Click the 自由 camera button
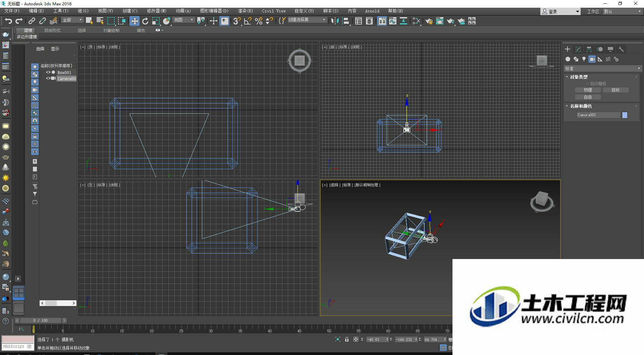This screenshot has width=644, height=355. [588, 97]
